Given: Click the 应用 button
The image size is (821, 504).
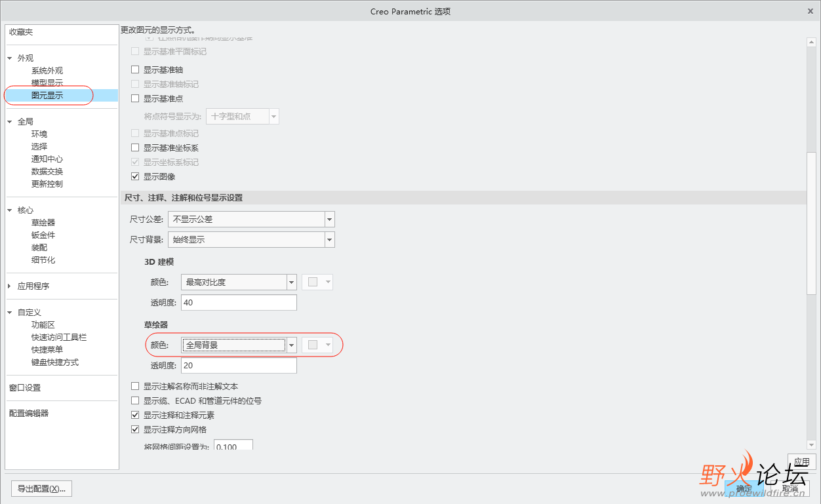Looking at the screenshot, I should click(x=803, y=461).
